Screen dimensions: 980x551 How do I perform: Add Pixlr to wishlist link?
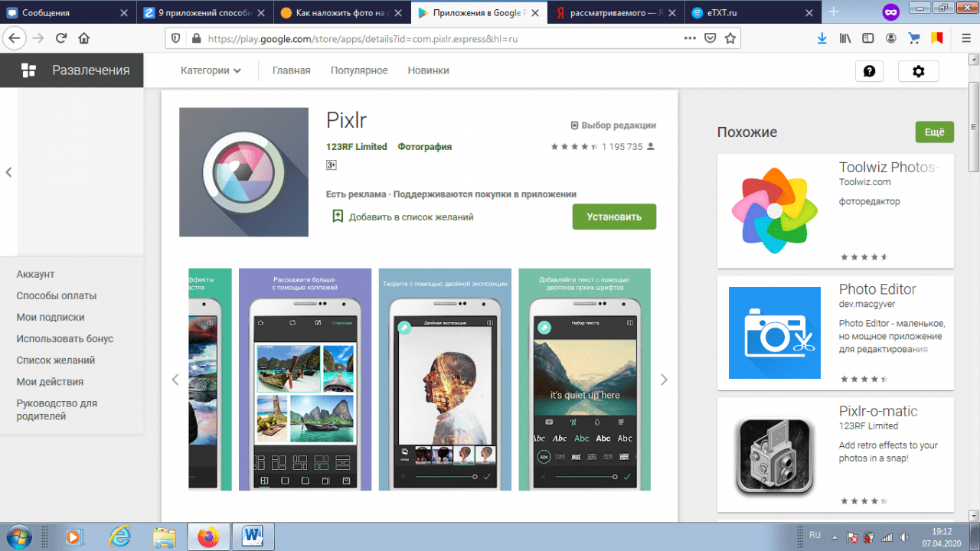403,217
